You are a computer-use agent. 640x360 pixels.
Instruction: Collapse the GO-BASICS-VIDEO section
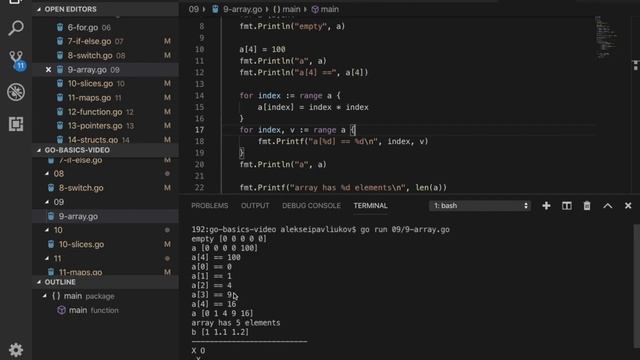point(105,150)
